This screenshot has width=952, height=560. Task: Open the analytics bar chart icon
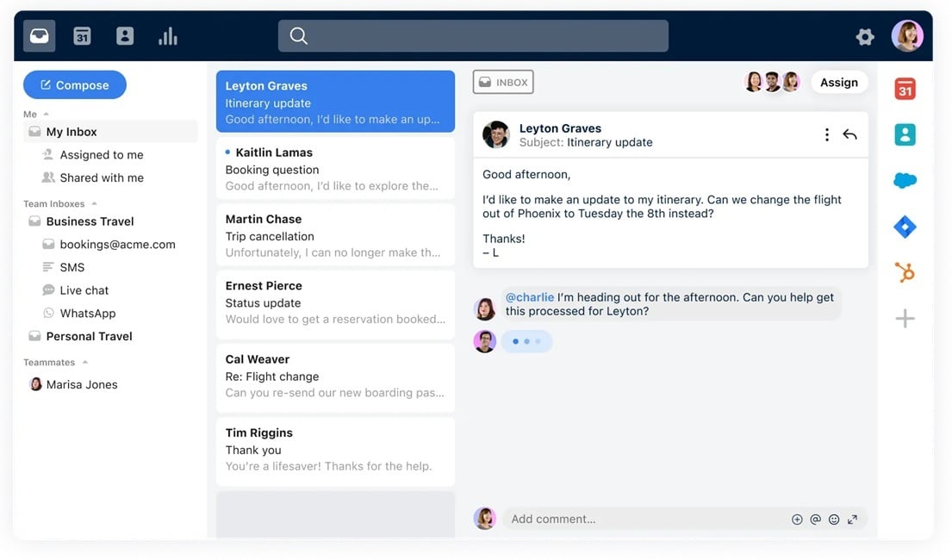coord(168,36)
